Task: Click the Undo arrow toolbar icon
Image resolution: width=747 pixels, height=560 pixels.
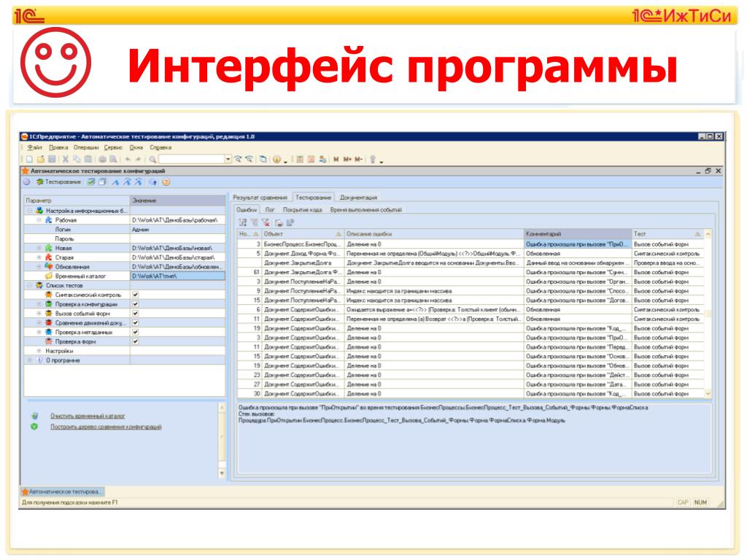Action: [128, 160]
